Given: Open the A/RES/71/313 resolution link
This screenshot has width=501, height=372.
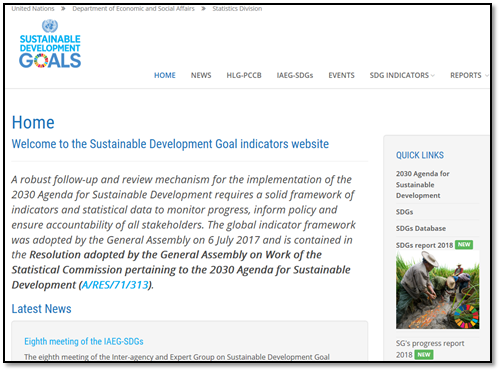Looking at the screenshot, I should tap(115, 285).
